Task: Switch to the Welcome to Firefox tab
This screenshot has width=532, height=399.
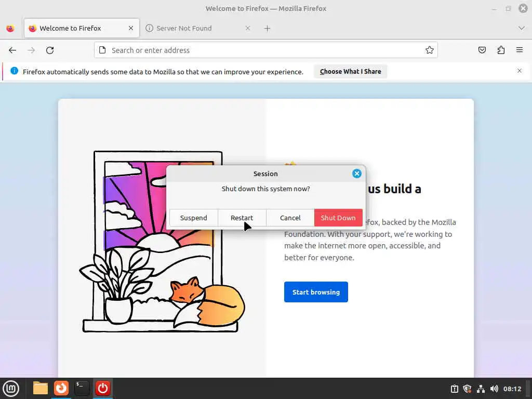Action: (82, 28)
